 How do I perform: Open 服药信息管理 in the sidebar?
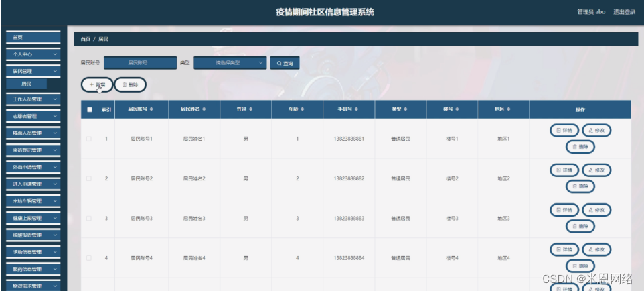[x=33, y=269]
